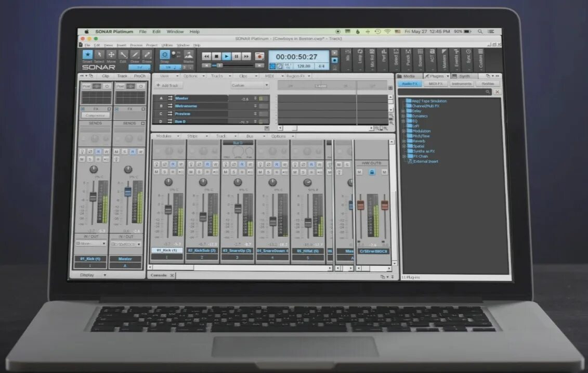
Task: Toggle input echo on 05_HiHat strip
Action: (x=320, y=172)
